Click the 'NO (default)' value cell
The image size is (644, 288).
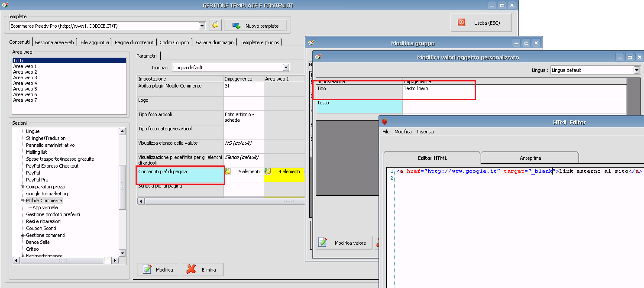(244, 146)
